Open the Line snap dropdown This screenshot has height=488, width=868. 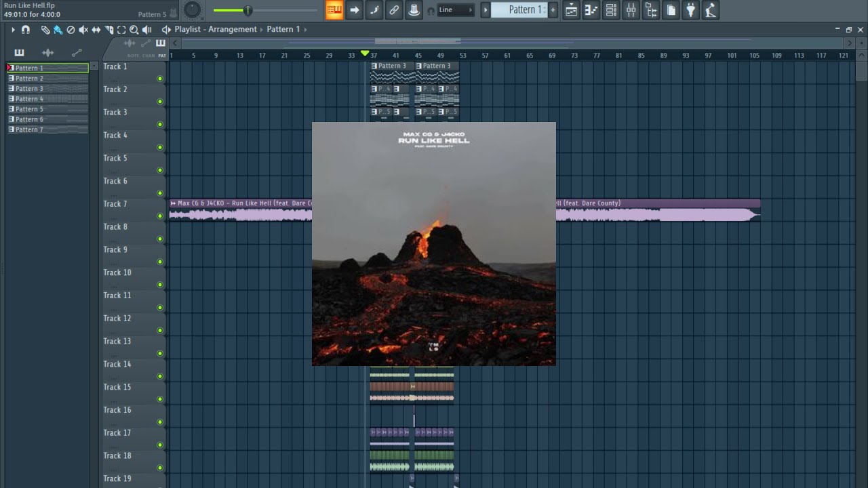455,9
